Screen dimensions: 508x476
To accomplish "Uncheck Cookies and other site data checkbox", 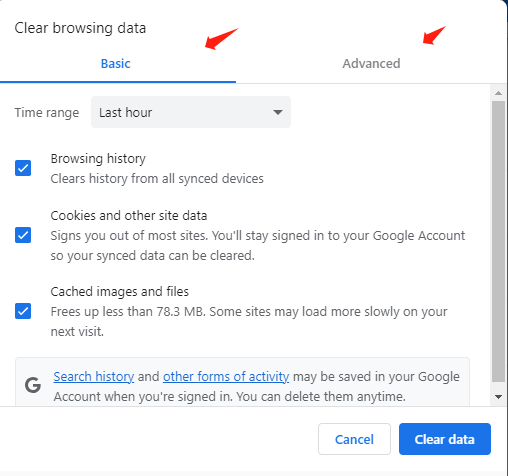I will [x=23, y=235].
